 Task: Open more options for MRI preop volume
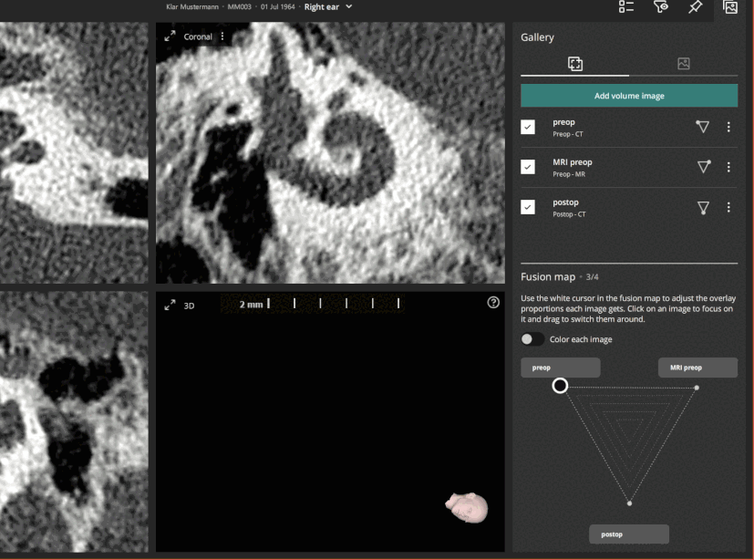728,167
